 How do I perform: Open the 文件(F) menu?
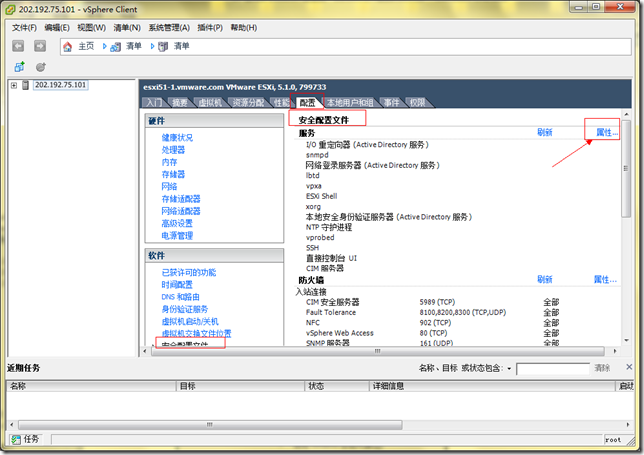pos(24,28)
